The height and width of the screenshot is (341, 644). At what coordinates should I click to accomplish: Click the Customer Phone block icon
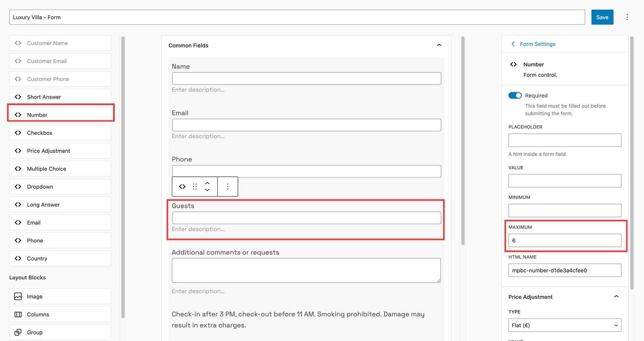[x=18, y=79]
